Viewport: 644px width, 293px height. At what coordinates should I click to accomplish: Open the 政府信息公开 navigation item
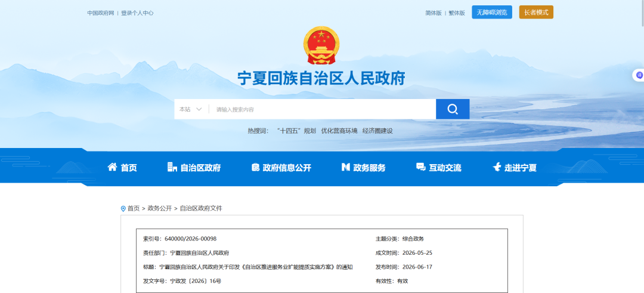(287, 168)
